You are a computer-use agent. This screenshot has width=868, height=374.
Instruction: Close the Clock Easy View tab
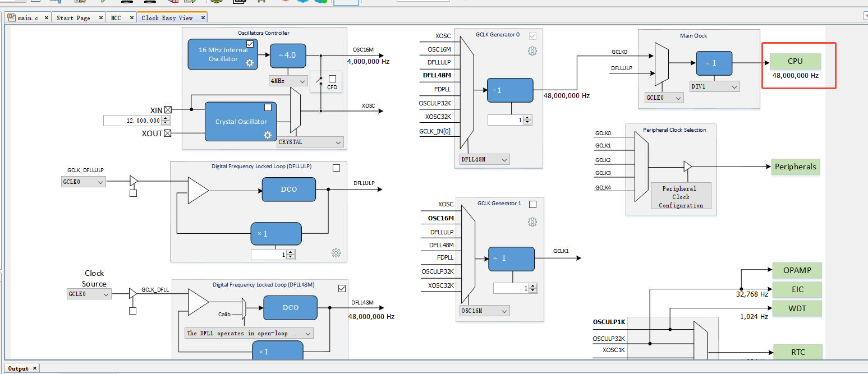pyautogui.click(x=203, y=17)
